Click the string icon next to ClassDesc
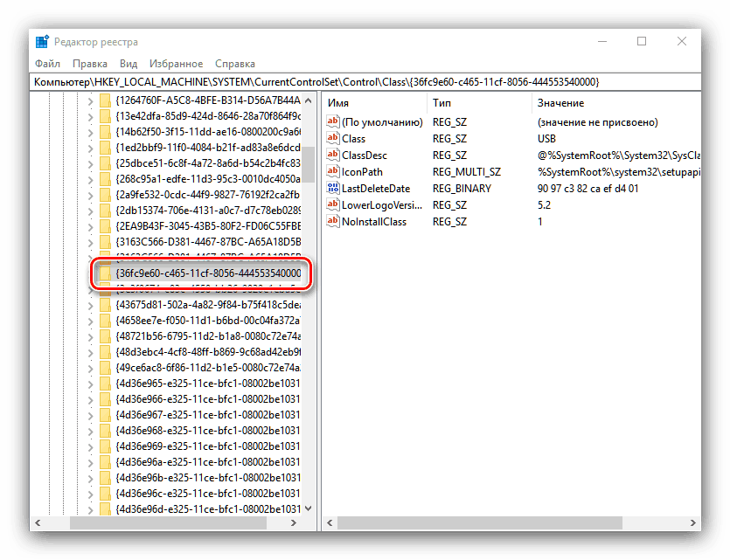Screen dimensions: 730x560 (x=332, y=155)
